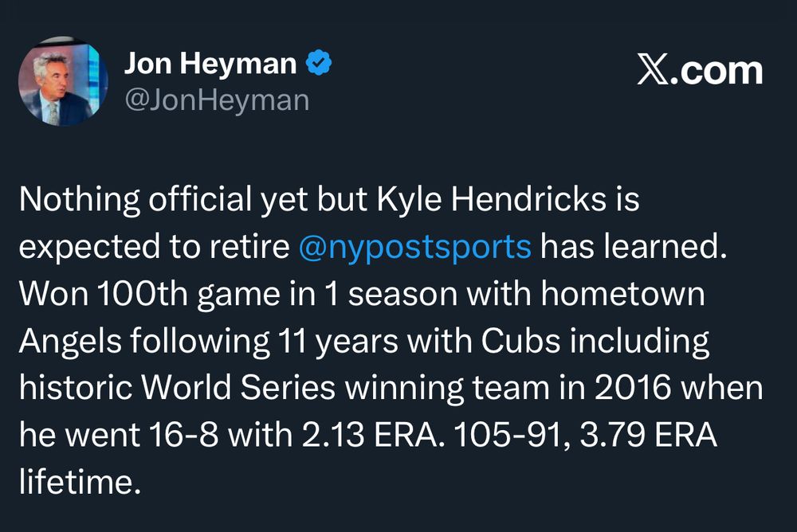Click the final word "lifetime."
Screen dimensions: 797x532
coord(74,482)
